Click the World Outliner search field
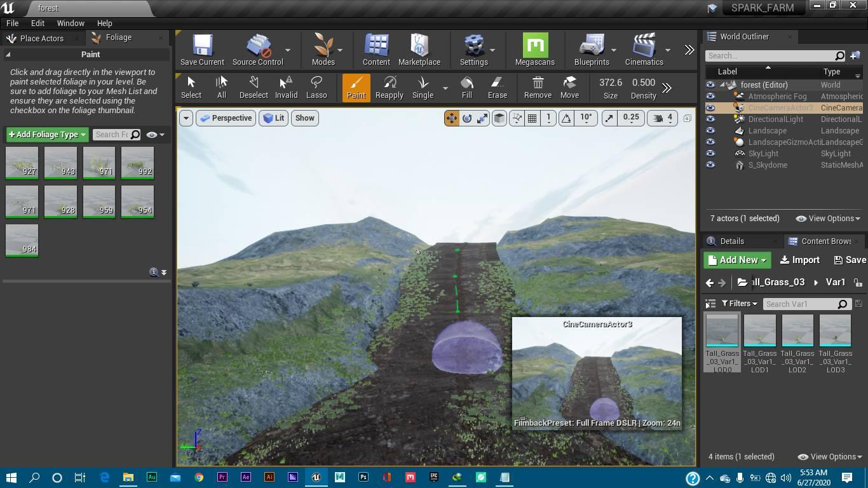This screenshot has height=488, width=868. point(775,56)
